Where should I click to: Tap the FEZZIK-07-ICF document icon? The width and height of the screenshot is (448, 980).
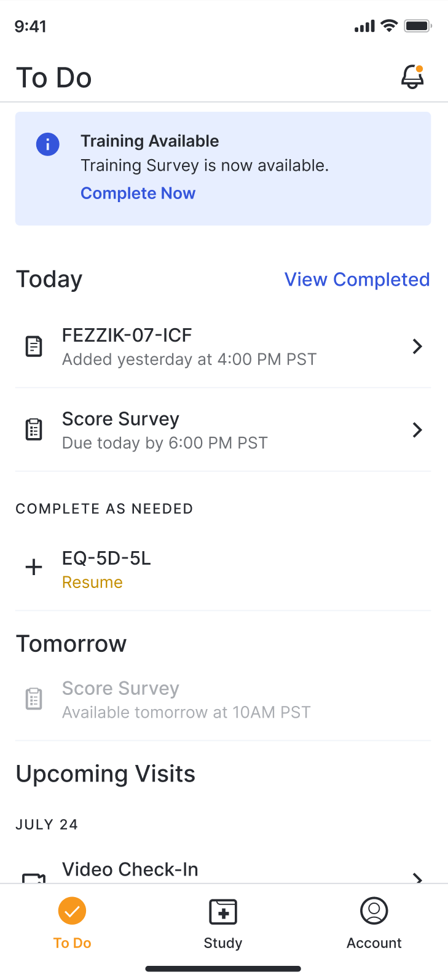(34, 347)
